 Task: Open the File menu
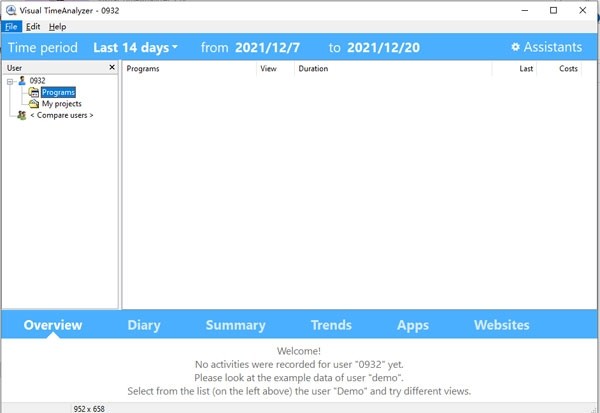coord(11,27)
